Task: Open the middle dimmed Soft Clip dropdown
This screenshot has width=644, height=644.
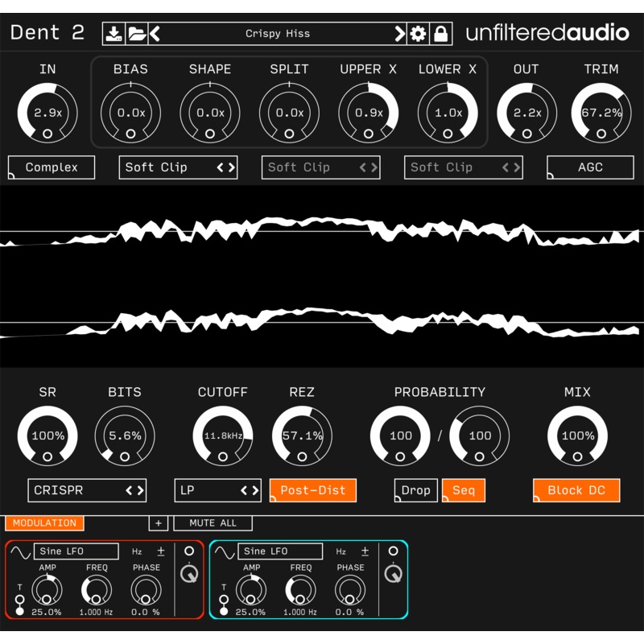Action: point(320,167)
